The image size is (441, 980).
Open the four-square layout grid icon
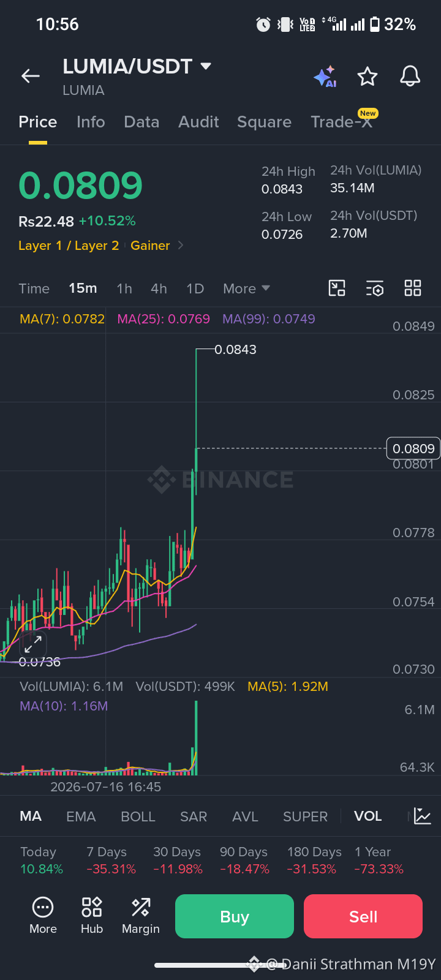point(413,288)
